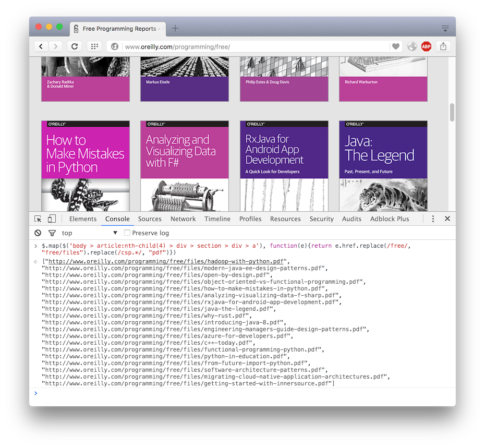
Task: Select the Free Programming Reports browser tab
Action: (x=118, y=29)
